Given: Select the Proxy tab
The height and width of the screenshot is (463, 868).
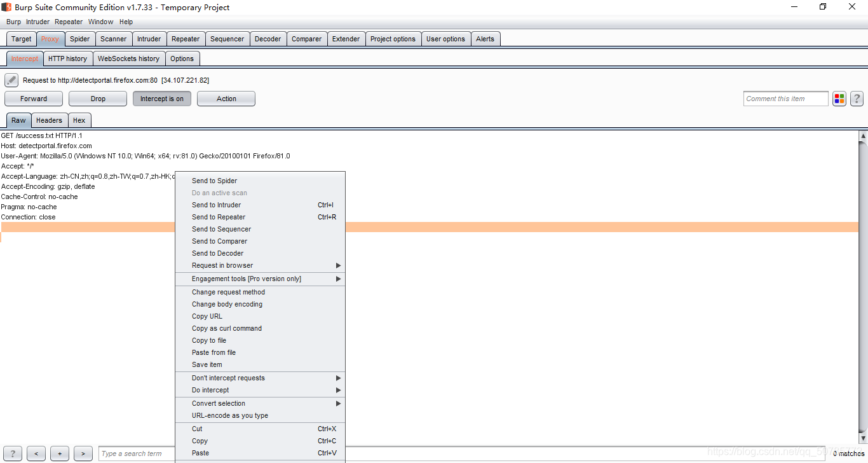Looking at the screenshot, I should (50, 39).
